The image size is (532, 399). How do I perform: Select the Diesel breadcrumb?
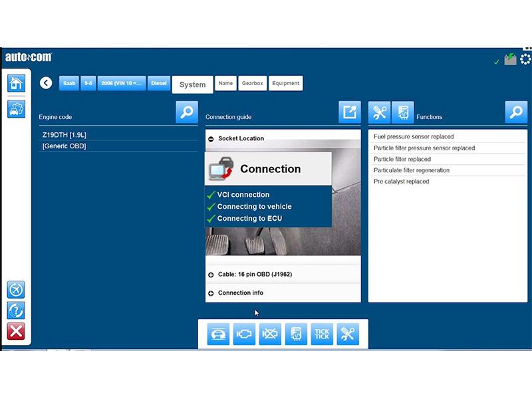click(x=159, y=83)
